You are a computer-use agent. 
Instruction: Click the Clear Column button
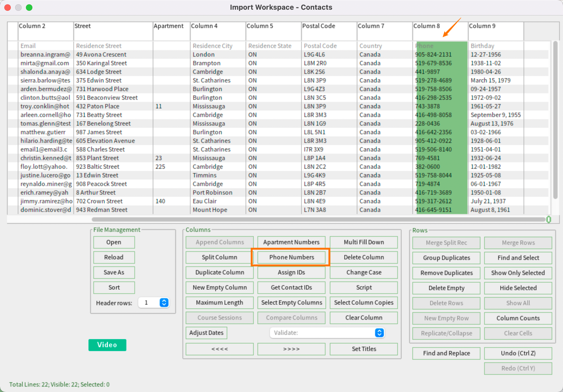(364, 318)
